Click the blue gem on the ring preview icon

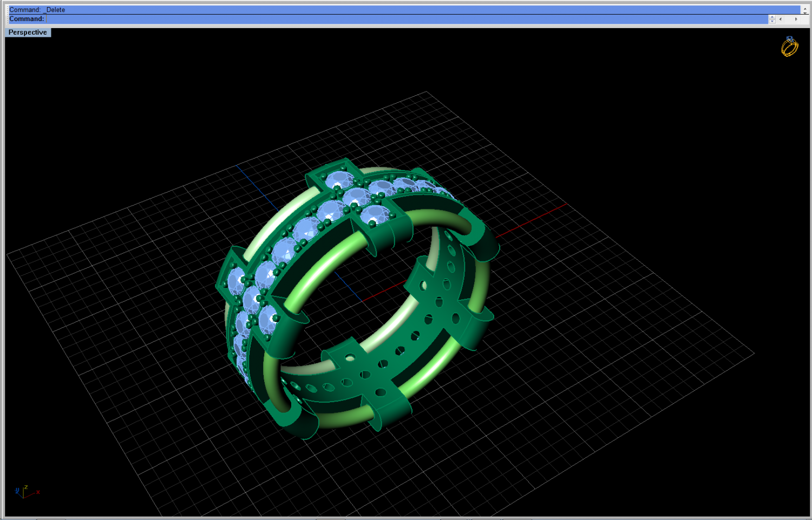tap(790, 38)
